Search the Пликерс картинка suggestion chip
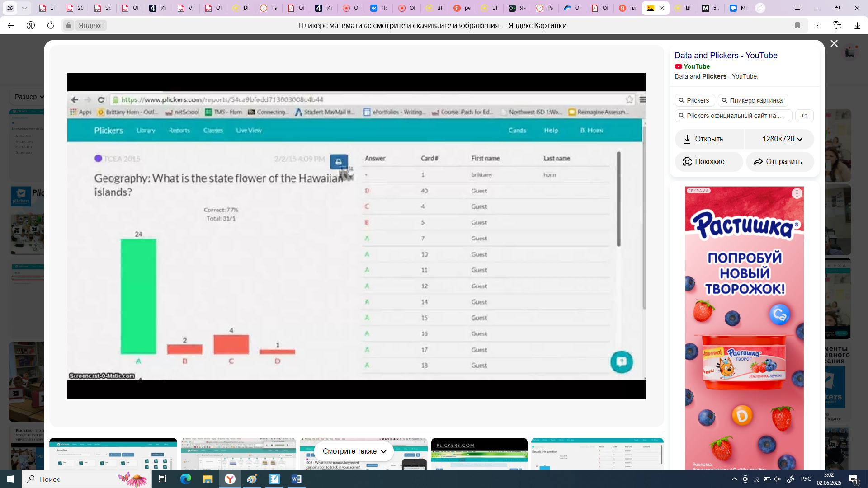 pos(753,100)
